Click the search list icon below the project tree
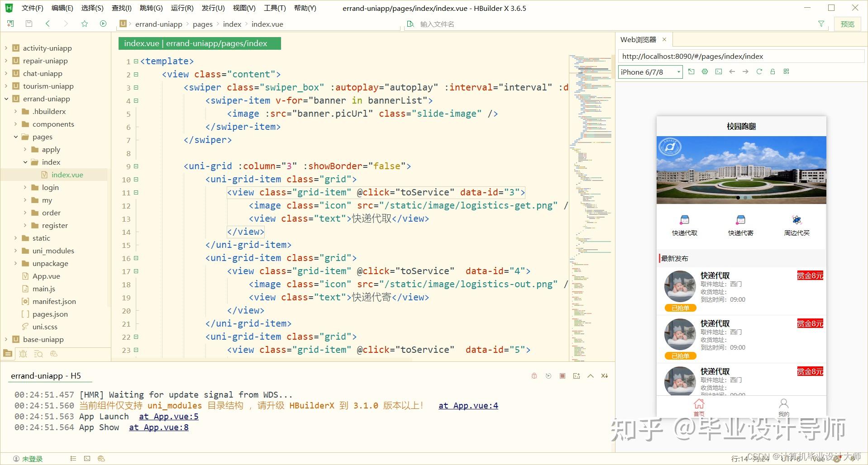The width and height of the screenshot is (868, 465). 38,354
